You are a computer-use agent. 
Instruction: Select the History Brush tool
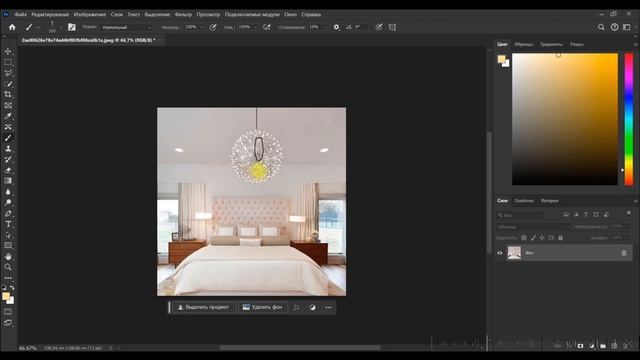coord(8,159)
